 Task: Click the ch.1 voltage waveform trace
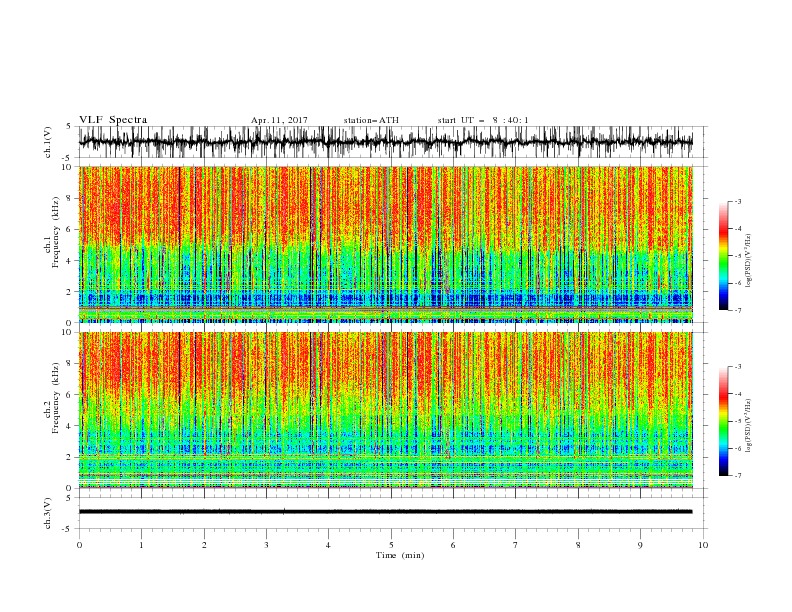pyautogui.click(x=385, y=142)
